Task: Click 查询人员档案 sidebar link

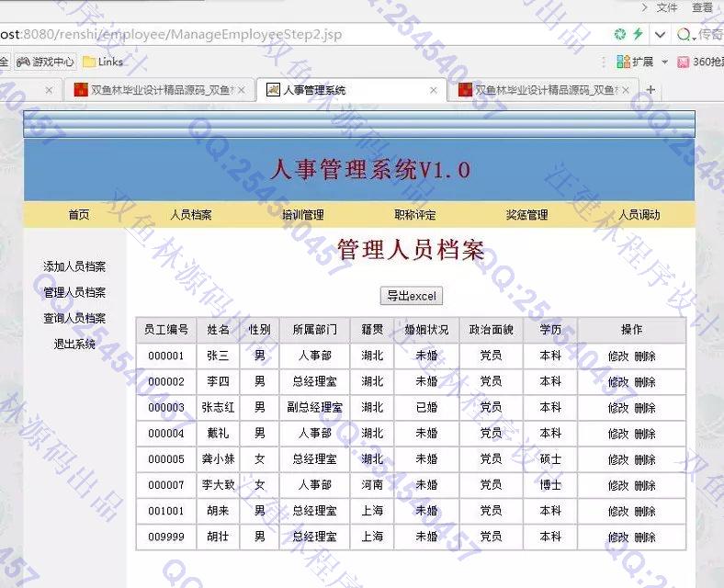Action: tap(74, 318)
